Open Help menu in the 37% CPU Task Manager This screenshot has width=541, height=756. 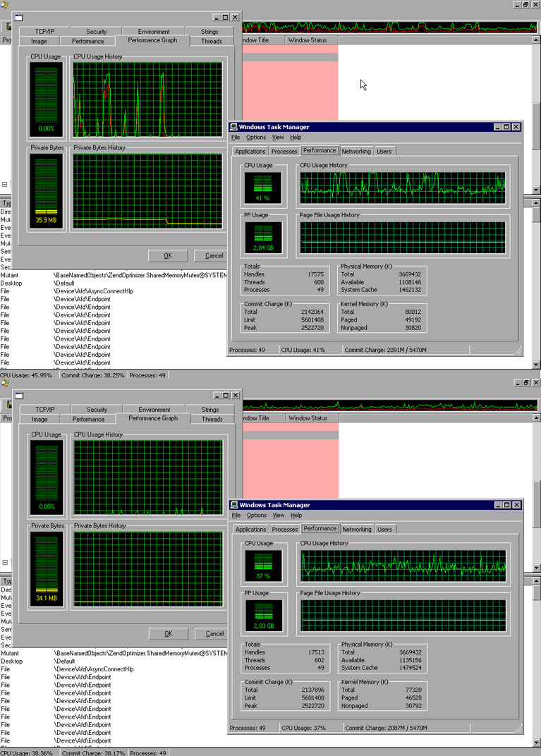[x=296, y=516]
